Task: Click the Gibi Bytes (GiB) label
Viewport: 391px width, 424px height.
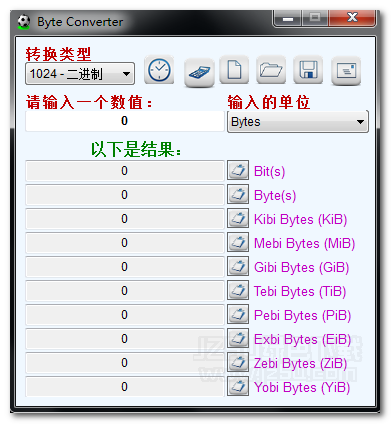Action: coord(301,268)
